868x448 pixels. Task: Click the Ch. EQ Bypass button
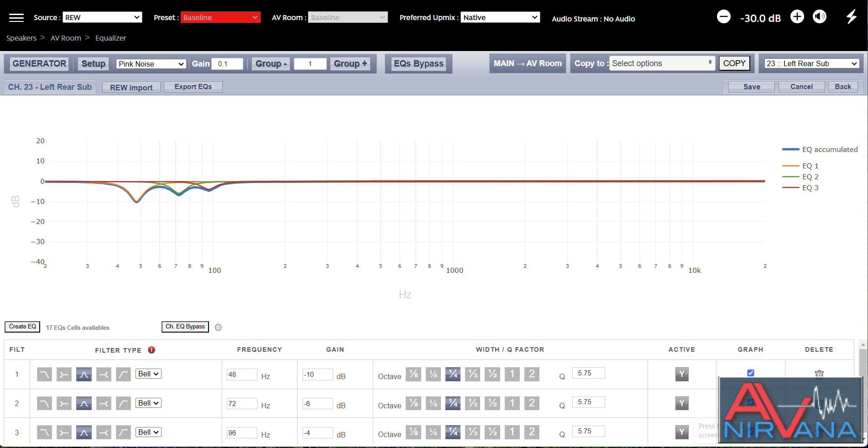tap(185, 327)
